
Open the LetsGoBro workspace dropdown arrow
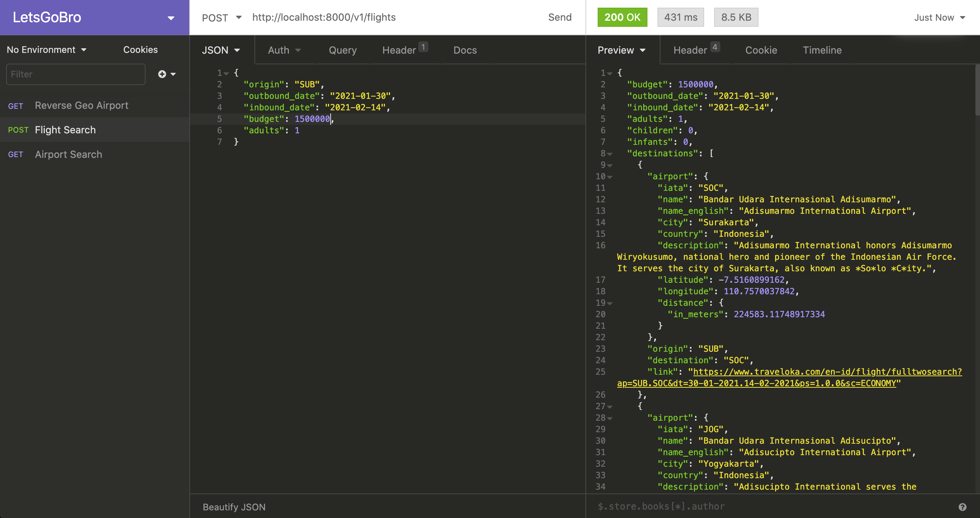tap(171, 18)
